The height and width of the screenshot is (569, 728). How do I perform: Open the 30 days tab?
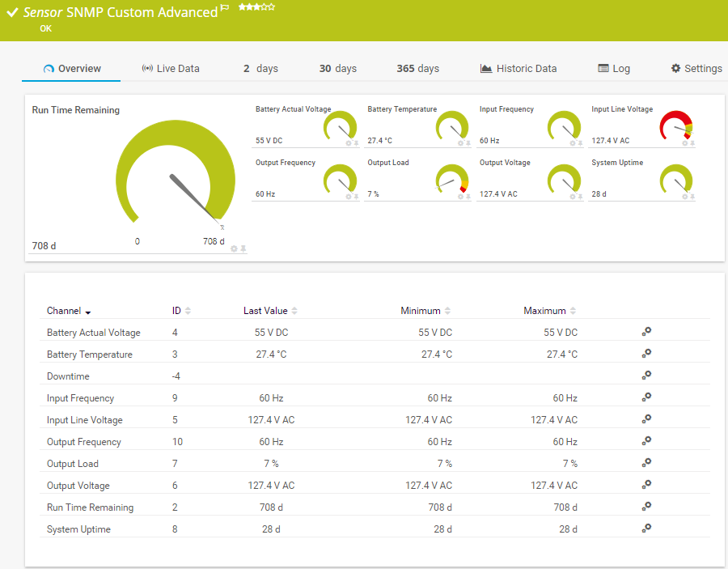pos(337,68)
